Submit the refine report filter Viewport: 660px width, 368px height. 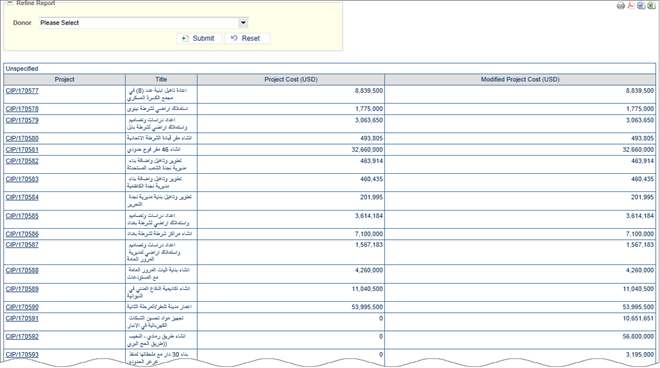point(199,38)
